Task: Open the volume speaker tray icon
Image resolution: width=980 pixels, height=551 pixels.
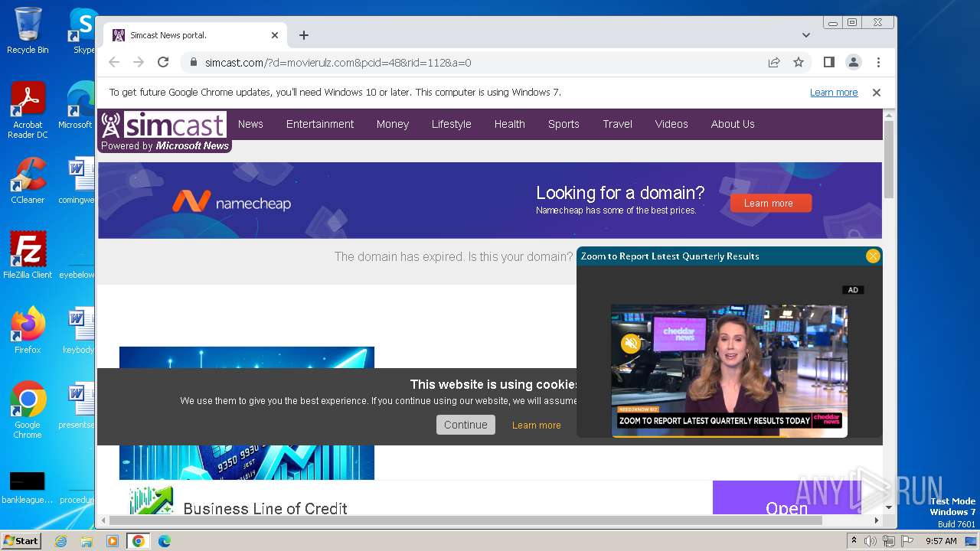Action: point(871,541)
